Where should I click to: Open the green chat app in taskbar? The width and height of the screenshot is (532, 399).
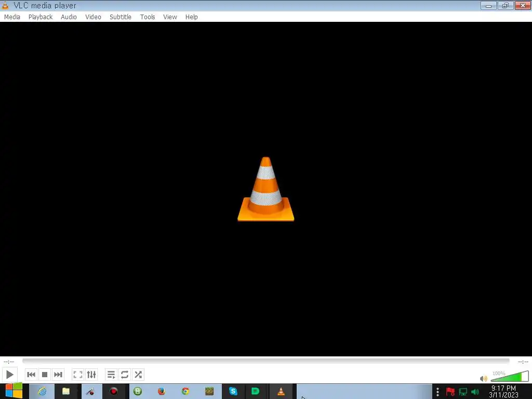pos(255,391)
